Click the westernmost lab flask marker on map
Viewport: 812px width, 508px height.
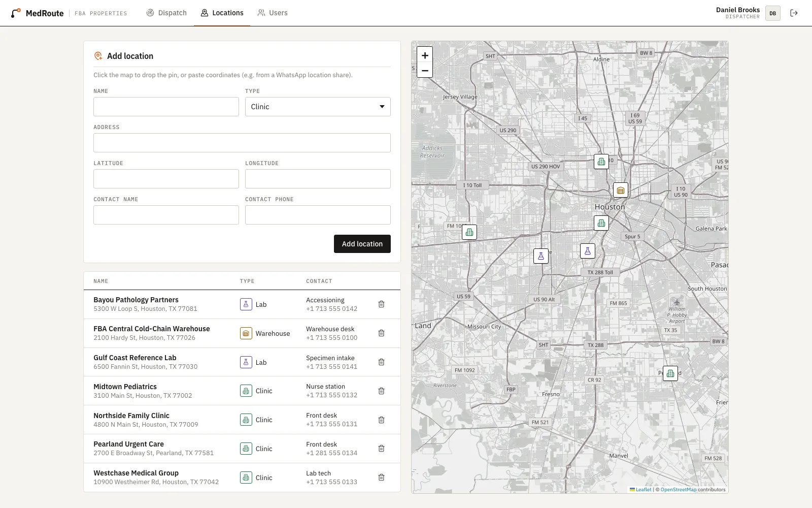pyautogui.click(x=541, y=256)
